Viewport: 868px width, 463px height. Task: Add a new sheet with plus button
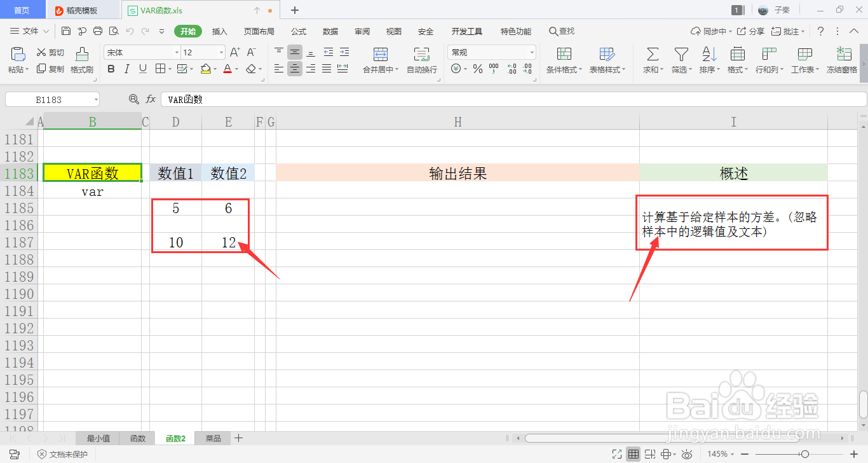coord(239,438)
